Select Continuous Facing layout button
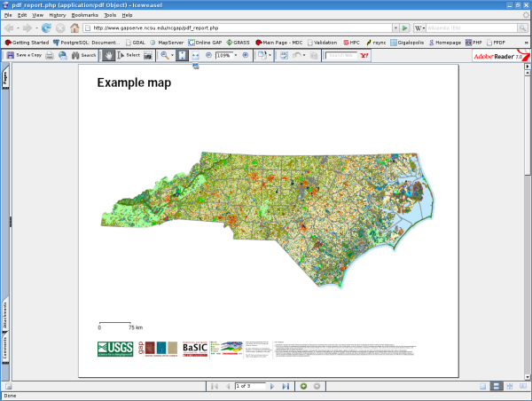The height and width of the screenshot is (401, 532). click(510, 387)
